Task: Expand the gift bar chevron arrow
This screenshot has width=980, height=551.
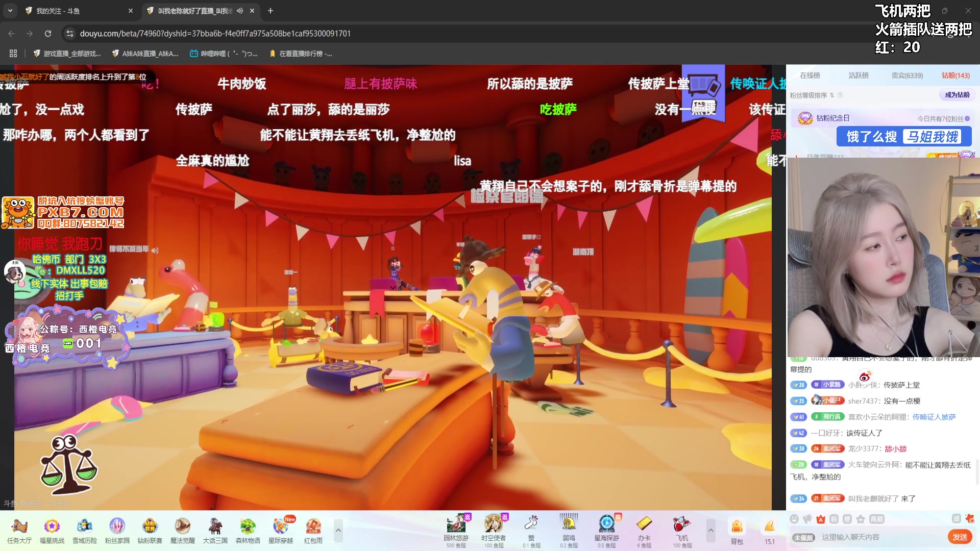Action: coord(710,531)
